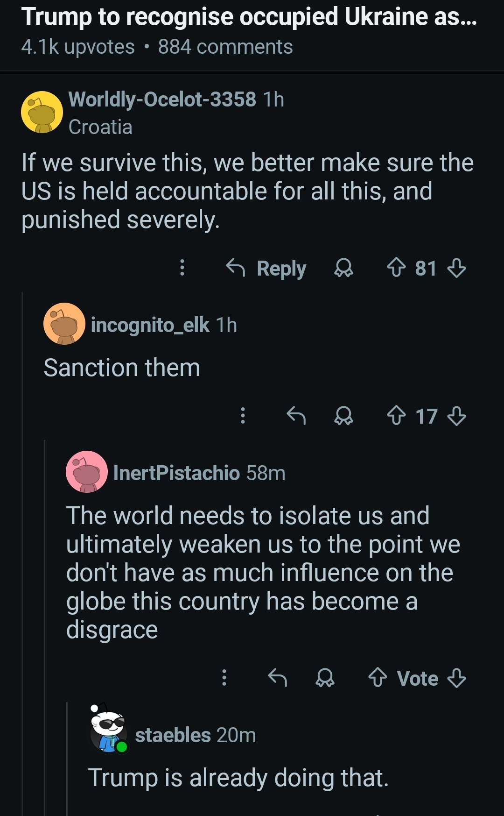Upvote Worldly-Ocelot-3358's comment
This screenshot has width=504, height=816.
point(396,268)
